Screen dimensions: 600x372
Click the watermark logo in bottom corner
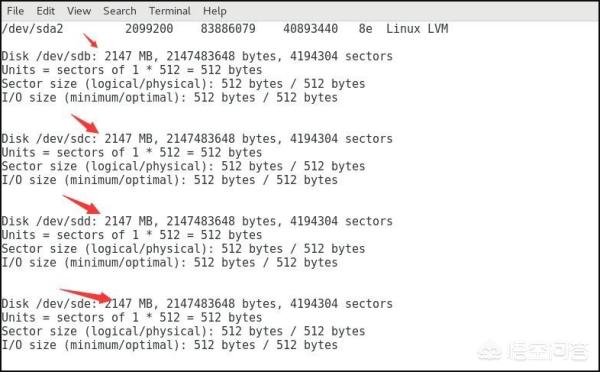[x=534, y=351]
